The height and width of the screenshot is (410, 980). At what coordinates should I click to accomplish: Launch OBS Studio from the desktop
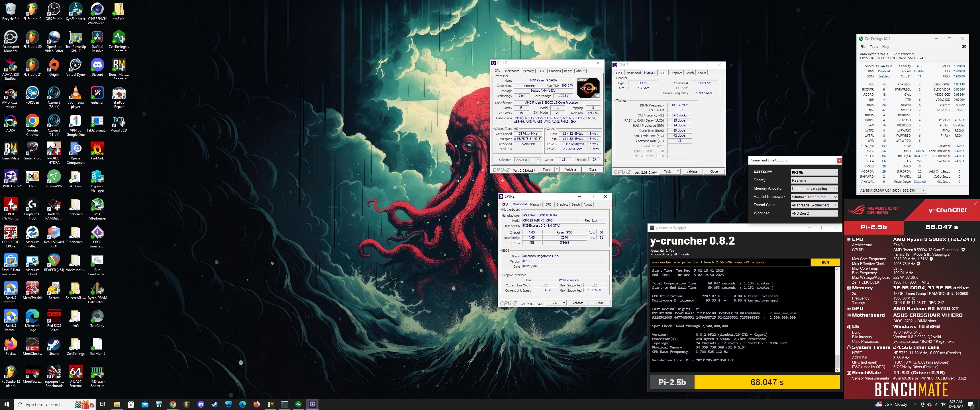tap(54, 12)
